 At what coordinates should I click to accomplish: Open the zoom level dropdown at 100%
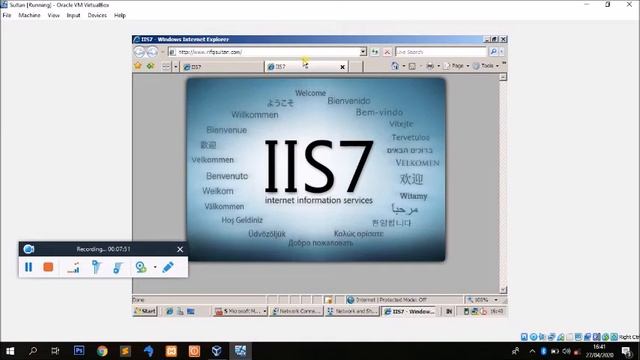click(x=496, y=300)
